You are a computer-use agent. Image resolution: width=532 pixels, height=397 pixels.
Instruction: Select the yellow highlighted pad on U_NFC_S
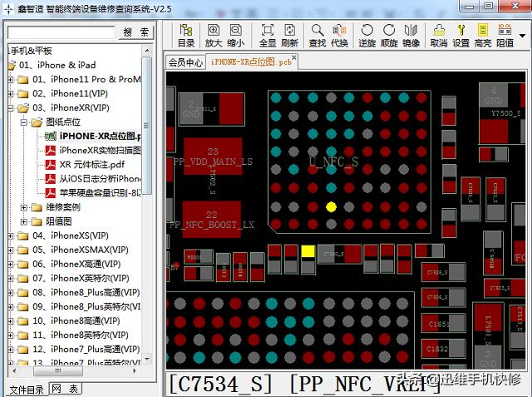331,206
